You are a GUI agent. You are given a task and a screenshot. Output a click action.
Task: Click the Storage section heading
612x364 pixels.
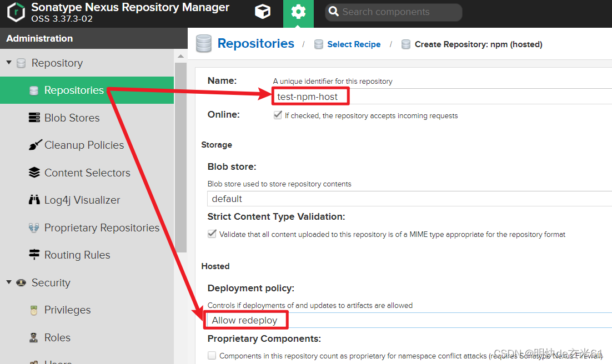click(x=217, y=145)
